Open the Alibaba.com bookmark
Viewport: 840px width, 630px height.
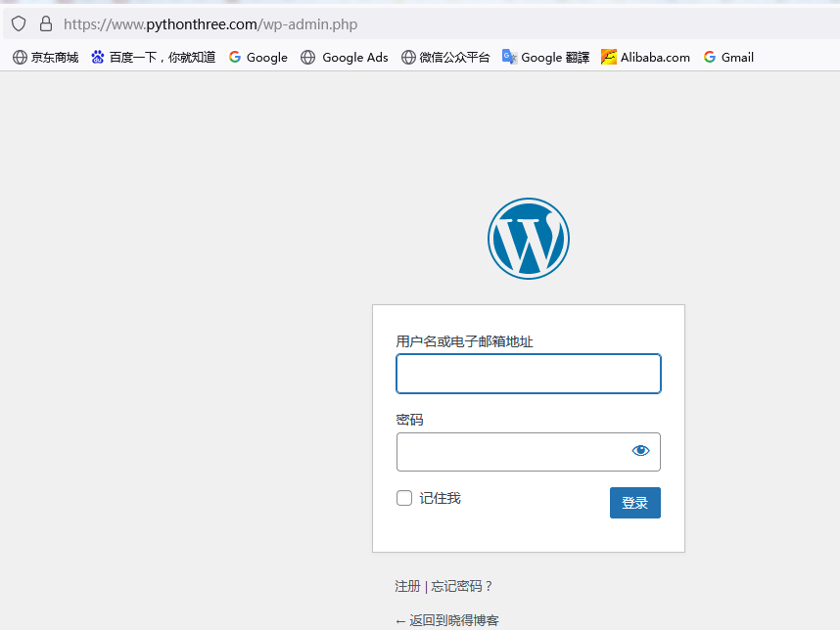click(645, 58)
